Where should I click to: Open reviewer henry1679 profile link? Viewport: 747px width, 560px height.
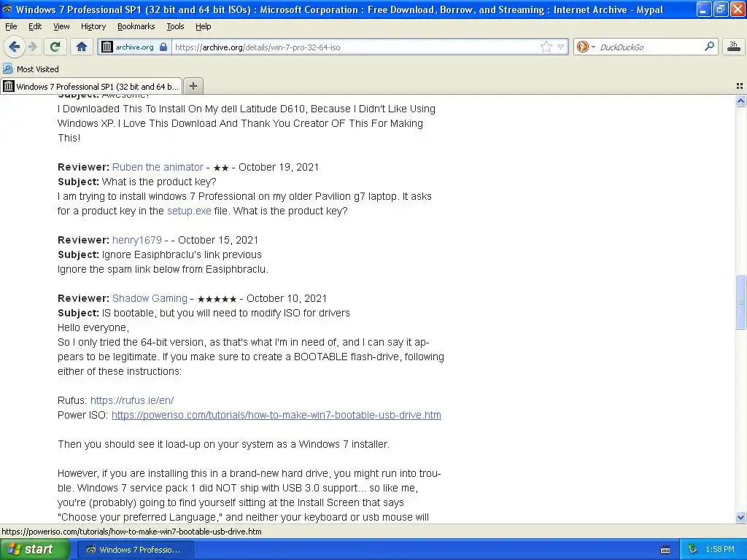(136, 240)
